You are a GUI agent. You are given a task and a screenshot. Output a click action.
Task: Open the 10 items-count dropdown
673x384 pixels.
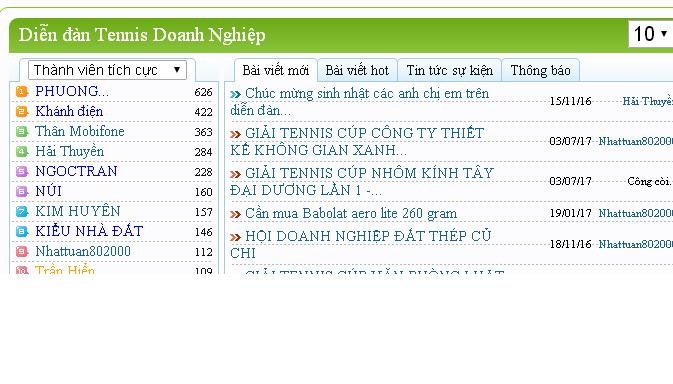651,34
